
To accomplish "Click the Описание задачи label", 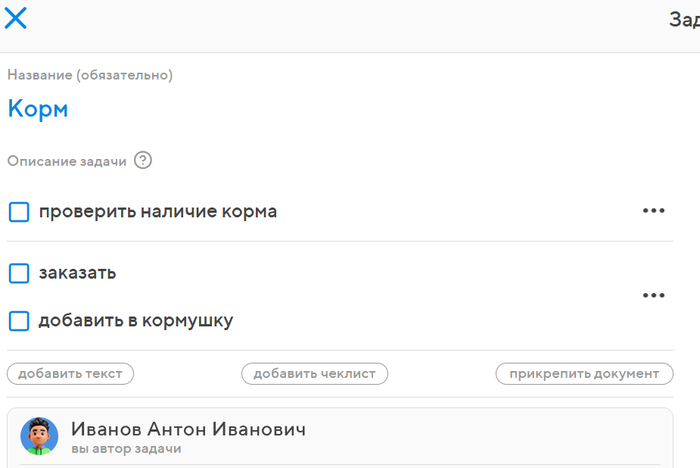I will pyautogui.click(x=67, y=160).
